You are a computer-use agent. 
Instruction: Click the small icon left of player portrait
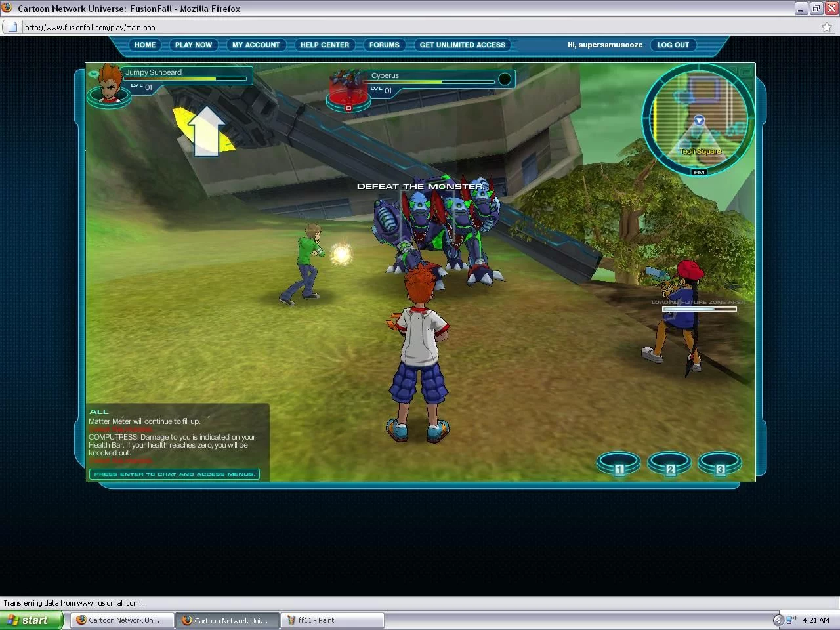click(93, 74)
